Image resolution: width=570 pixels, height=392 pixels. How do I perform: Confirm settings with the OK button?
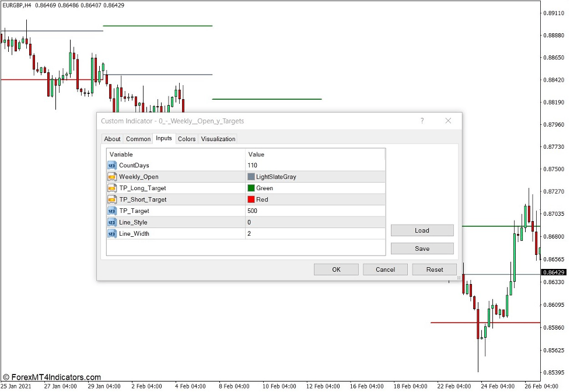click(335, 269)
